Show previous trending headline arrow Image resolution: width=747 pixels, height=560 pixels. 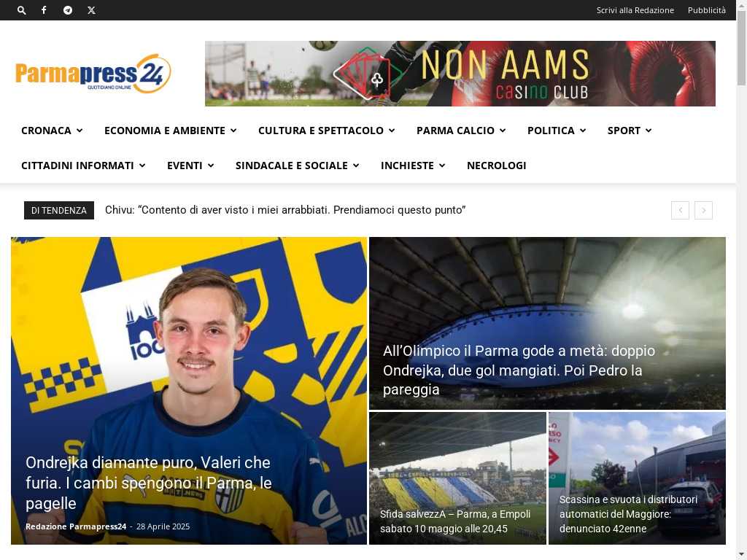(x=680, y=210)
